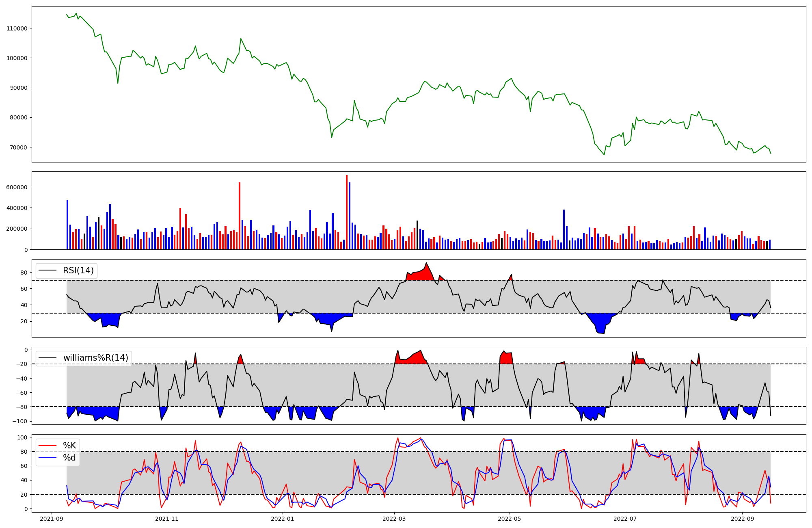Image resolution: width=812 pixels, height=528 pixels.
Task: Click the 600000 volume axis label
Action: pyautogui.click(x=17, y=187)
